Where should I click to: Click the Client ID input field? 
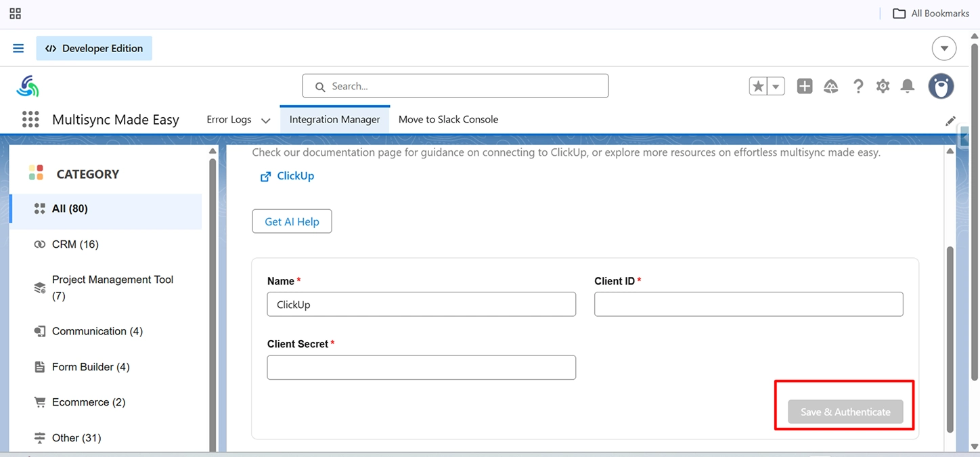coord(749,305)
